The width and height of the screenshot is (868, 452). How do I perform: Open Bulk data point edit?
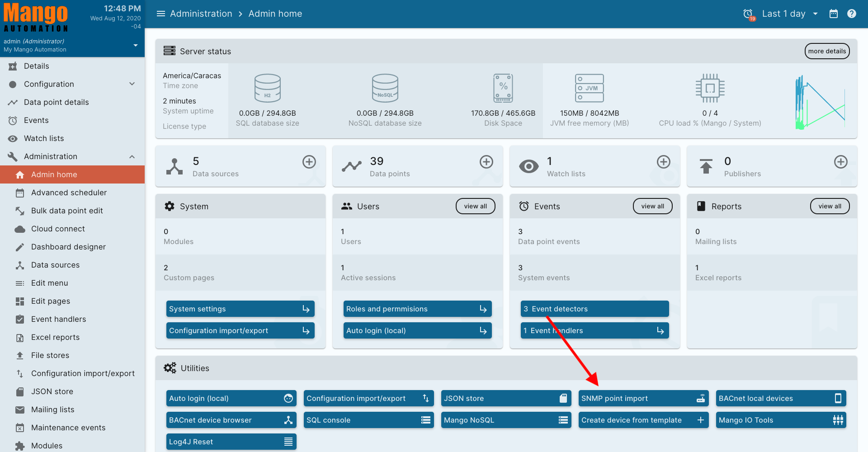point(72,211)
